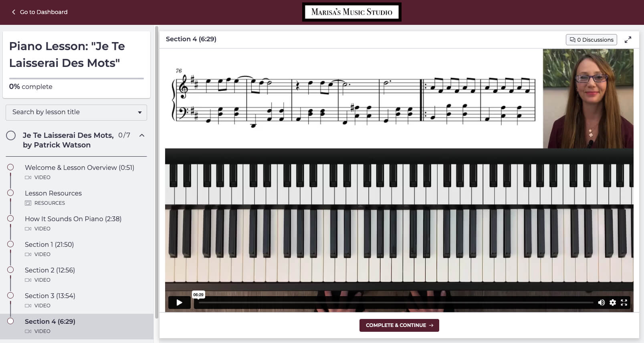Click video icon under Section 1
644x343 pixels.
28,254
